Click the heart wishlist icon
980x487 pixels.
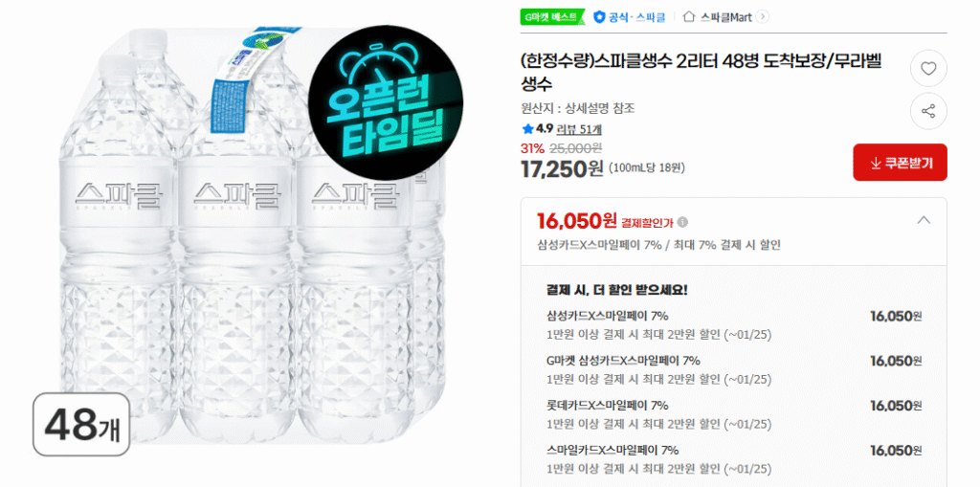[927, 67]
